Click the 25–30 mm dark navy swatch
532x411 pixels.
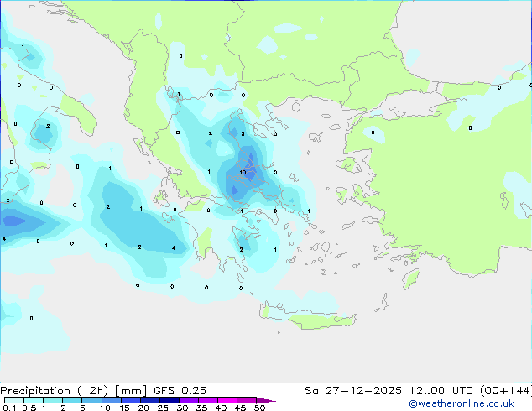pyautogui.click(x=170, y=400)
